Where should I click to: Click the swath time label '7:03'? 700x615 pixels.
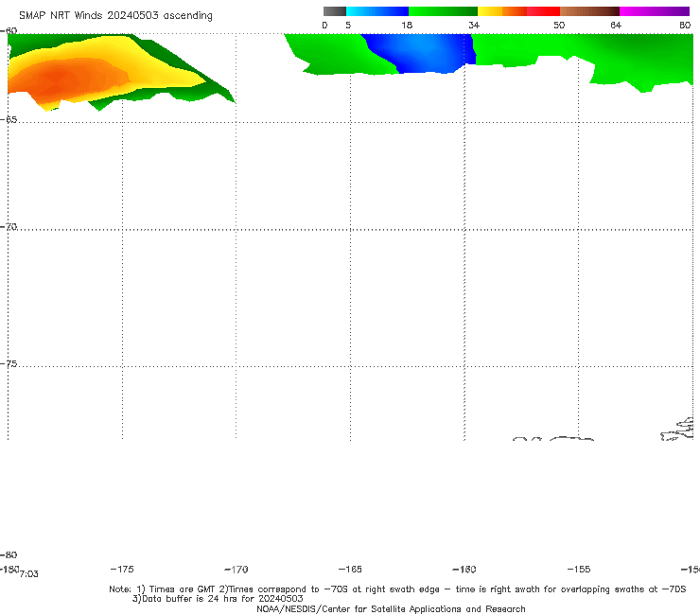tap(29, 574)
